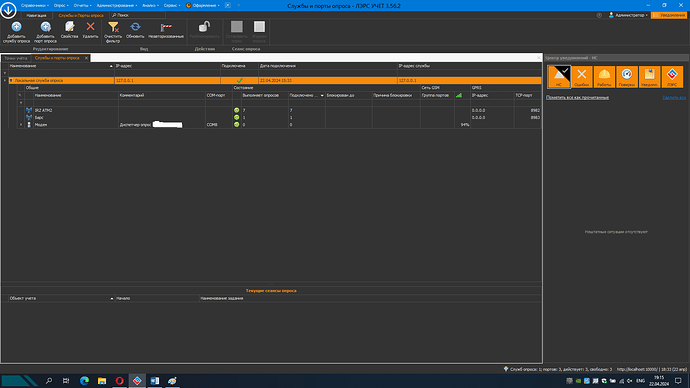Viewport: 690px width, 388px height.
Task: Click the help icon near Администратор
Action: (599, 15)
